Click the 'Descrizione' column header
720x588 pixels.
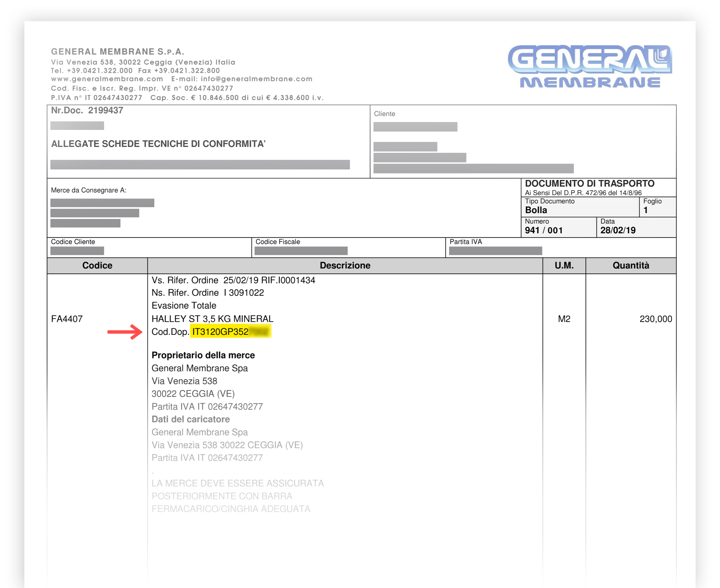[x=345, y=265]
